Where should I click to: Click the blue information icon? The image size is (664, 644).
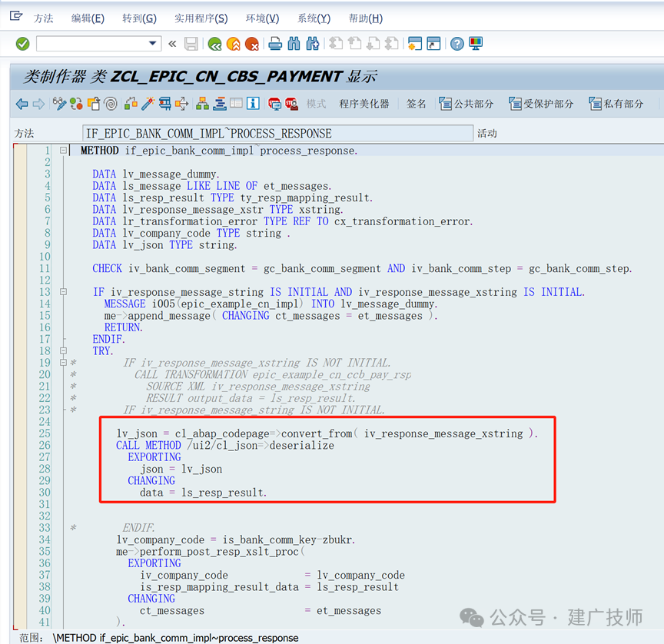click(254, 103)
